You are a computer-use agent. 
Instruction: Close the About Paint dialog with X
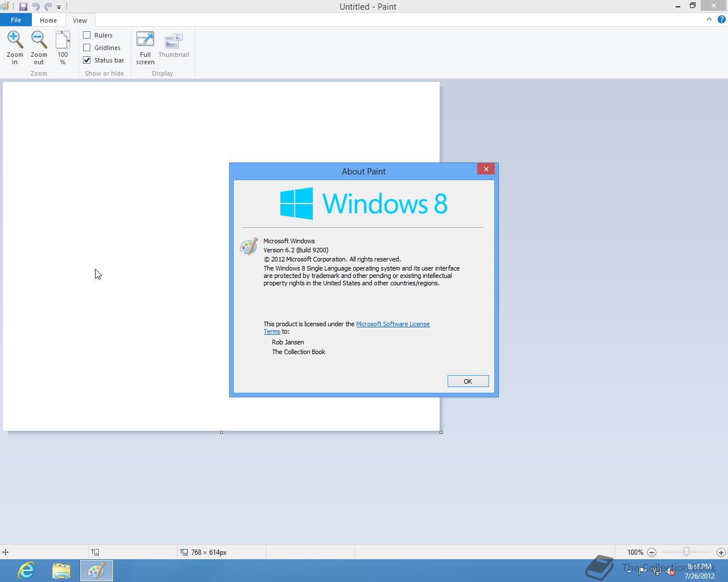point(486,169)
